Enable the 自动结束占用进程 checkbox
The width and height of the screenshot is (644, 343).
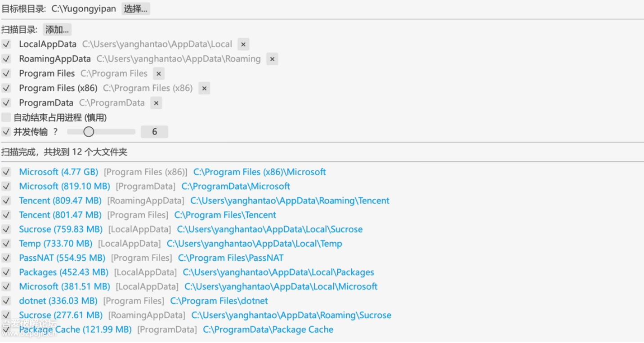click(x=6, y=118)
